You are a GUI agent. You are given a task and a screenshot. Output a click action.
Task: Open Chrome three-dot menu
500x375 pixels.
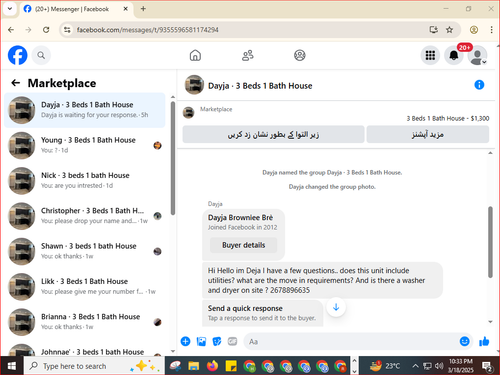[x=491, y=30]
